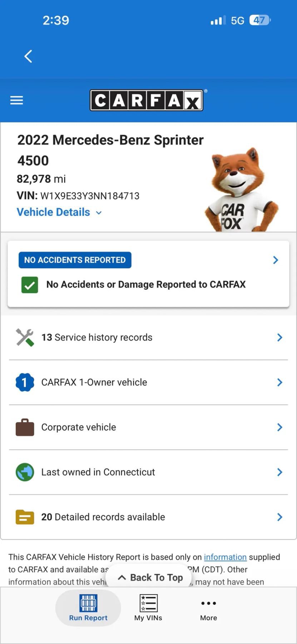Open the More tab
The height and width of the screenshot is (644, 297).
click(208, 608)
